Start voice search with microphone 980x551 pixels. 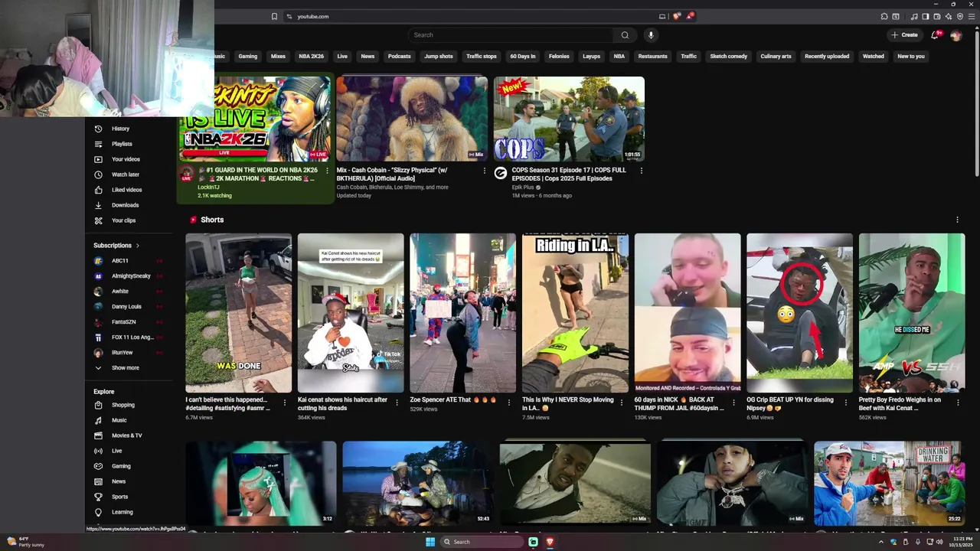point(651,34)
